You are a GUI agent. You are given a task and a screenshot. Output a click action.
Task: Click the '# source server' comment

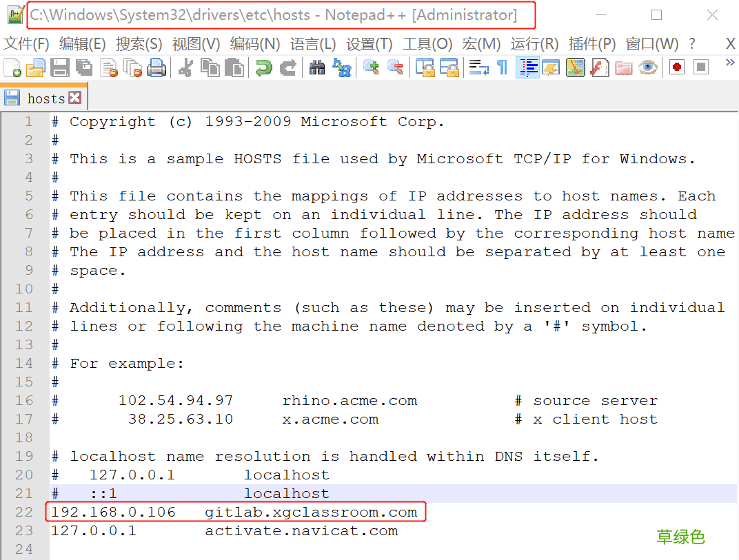pyautogui.click(x=586, y=400)
